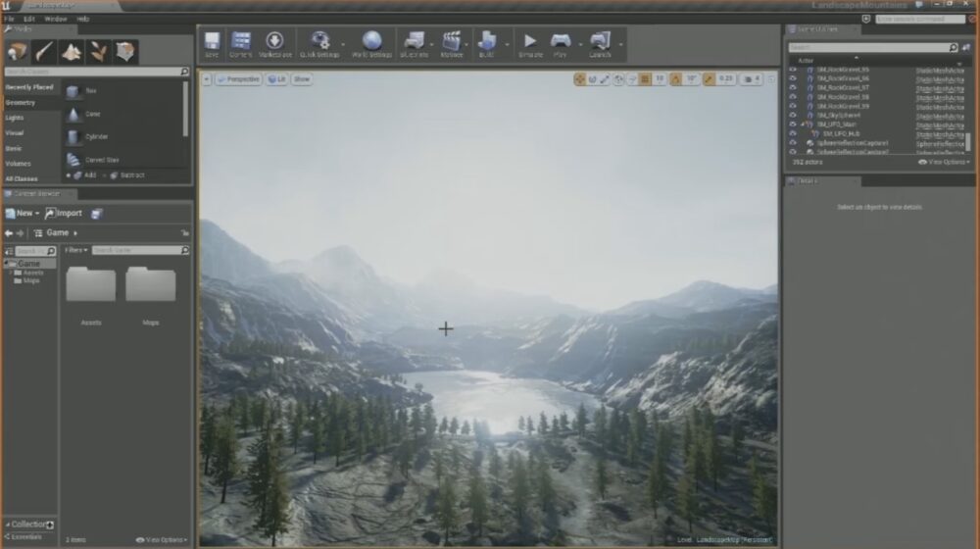The image size is (980, 549).
Task: Open rotation snap angle 10° dropdown
Action: tap(691, 79)
